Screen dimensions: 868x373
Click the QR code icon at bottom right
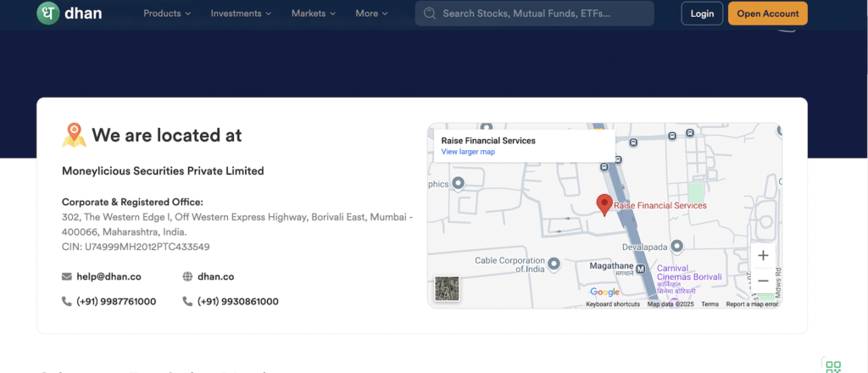(x=833, y=366)
